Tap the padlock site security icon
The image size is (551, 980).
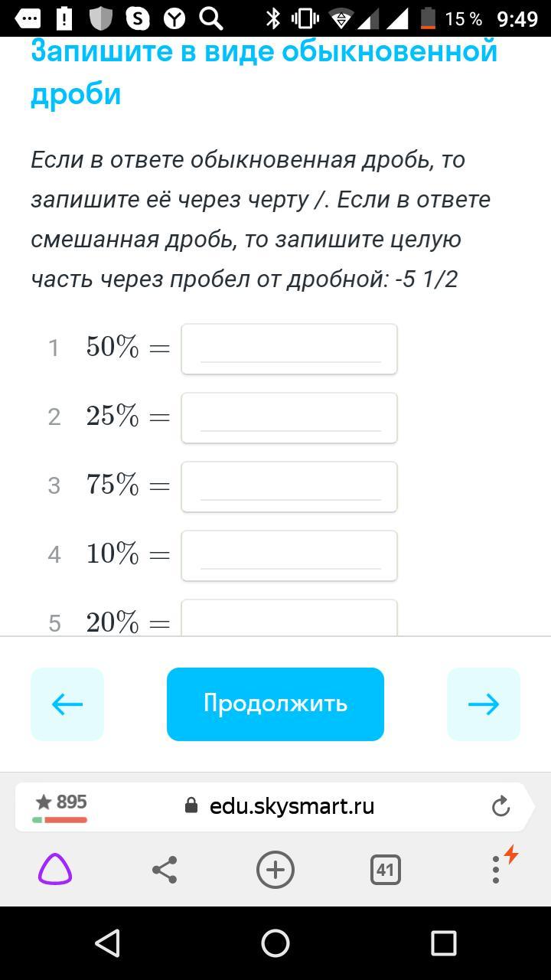191,806
